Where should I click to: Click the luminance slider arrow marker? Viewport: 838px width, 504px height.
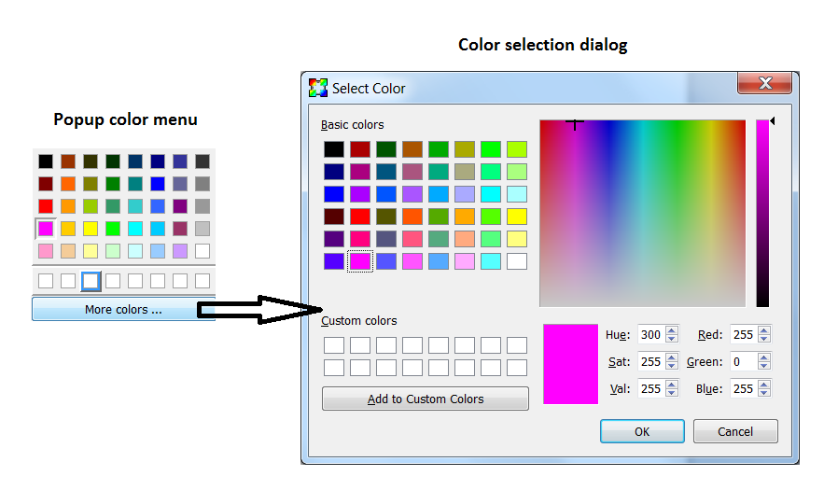pyautogui.click(x=773, y=121)
